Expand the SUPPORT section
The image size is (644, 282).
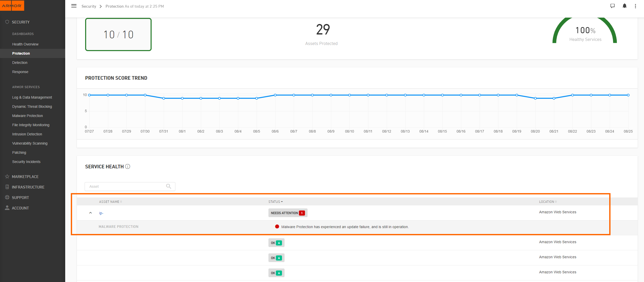(20, 197)
